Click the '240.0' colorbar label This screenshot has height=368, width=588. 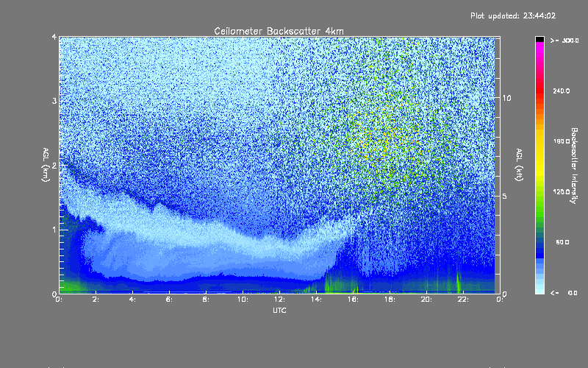tap(562, 91)
